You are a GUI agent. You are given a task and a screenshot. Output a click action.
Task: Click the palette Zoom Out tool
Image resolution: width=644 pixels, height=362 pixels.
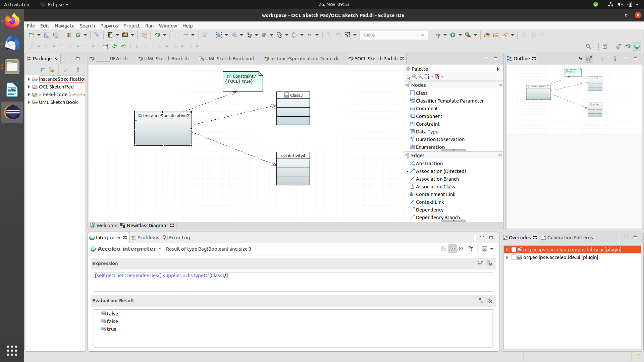coord(421,77)
